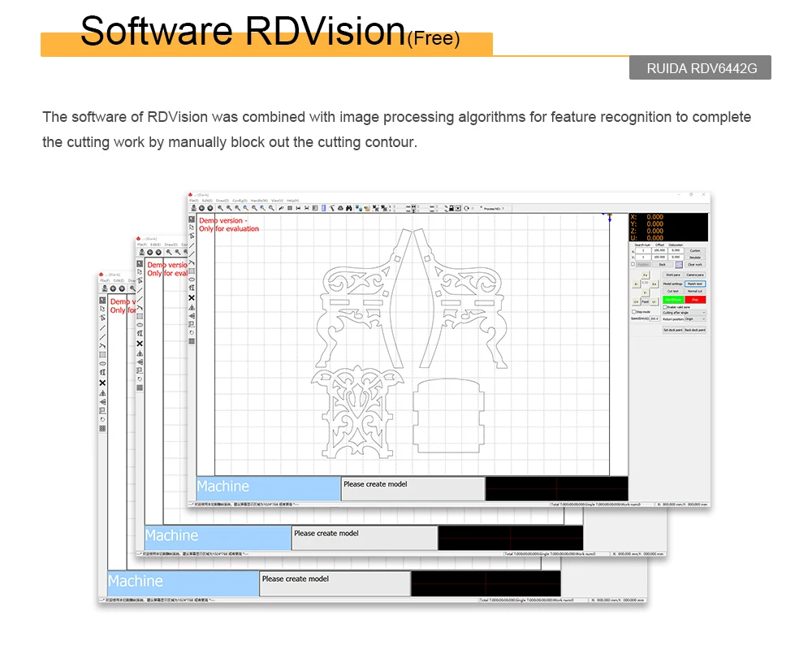Click the Back dock point button
Viewport: 812px width, 667px height.
[x=695, y=330]
